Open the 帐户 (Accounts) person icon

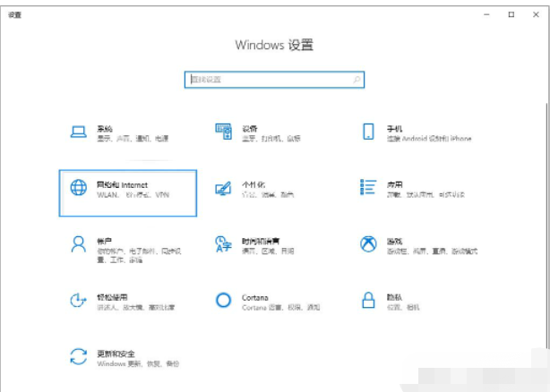(x=79, y=244)
